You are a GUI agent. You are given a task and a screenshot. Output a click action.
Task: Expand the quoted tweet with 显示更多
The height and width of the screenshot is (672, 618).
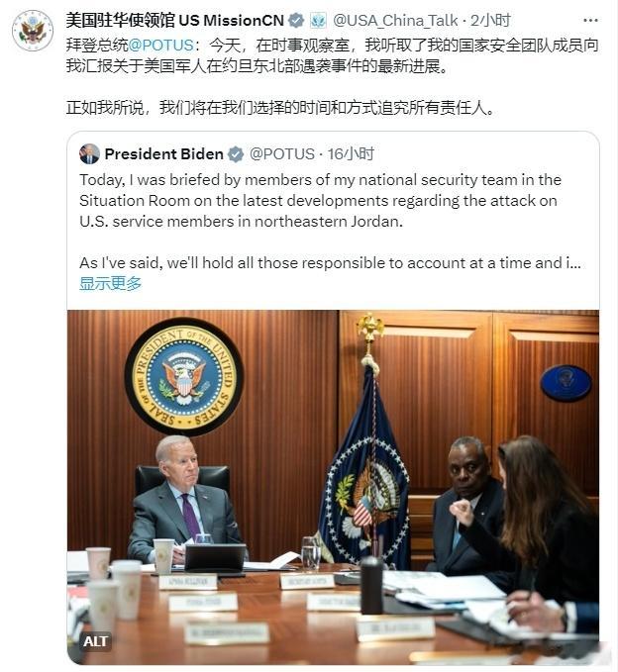pyautogui.click(x=110, y=283)
